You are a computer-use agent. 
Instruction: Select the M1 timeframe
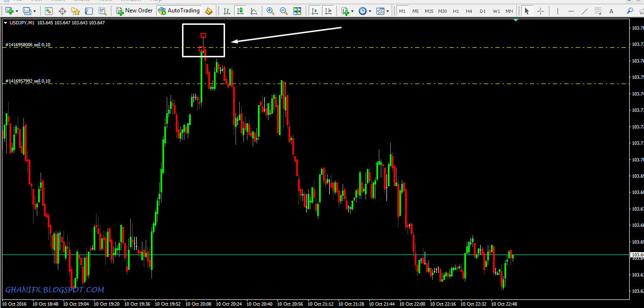pos(402,11)
